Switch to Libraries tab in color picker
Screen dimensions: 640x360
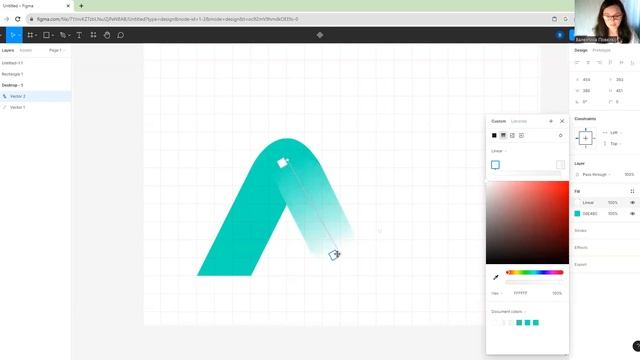(x=519, y=121)
